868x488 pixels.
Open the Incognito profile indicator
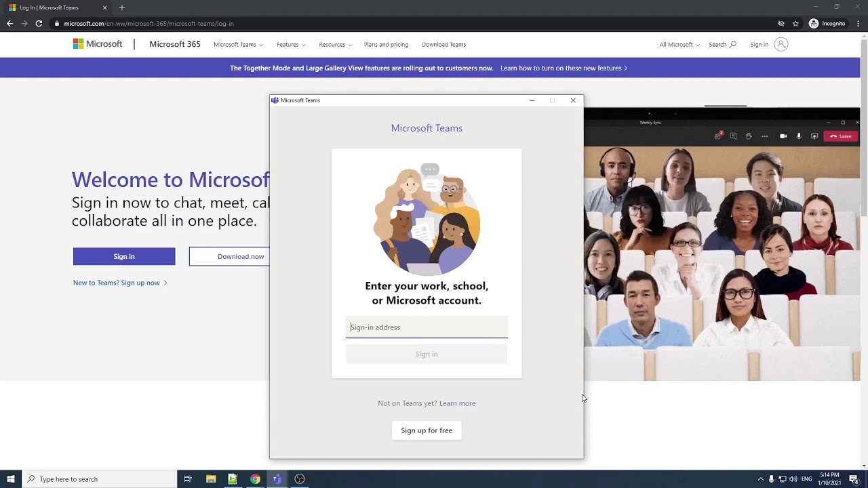[x=827, y=24]
